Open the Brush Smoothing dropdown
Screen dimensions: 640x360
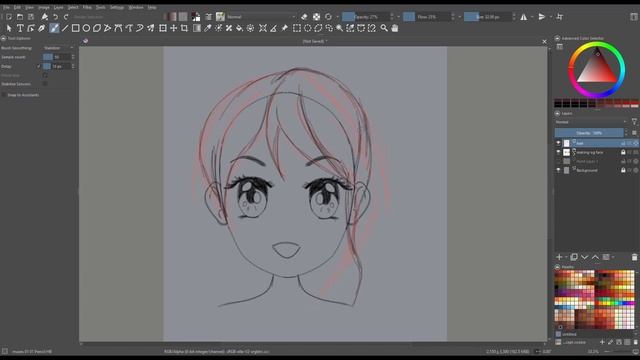[58, 48]
